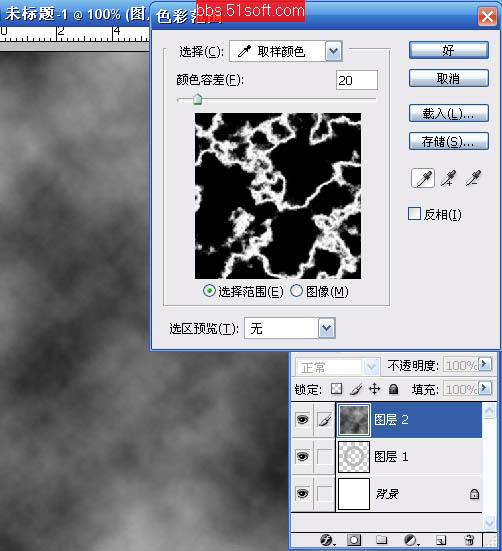502x551 pixels.
Task: Click the create new layer icon
Action: [x=441, y=540]
